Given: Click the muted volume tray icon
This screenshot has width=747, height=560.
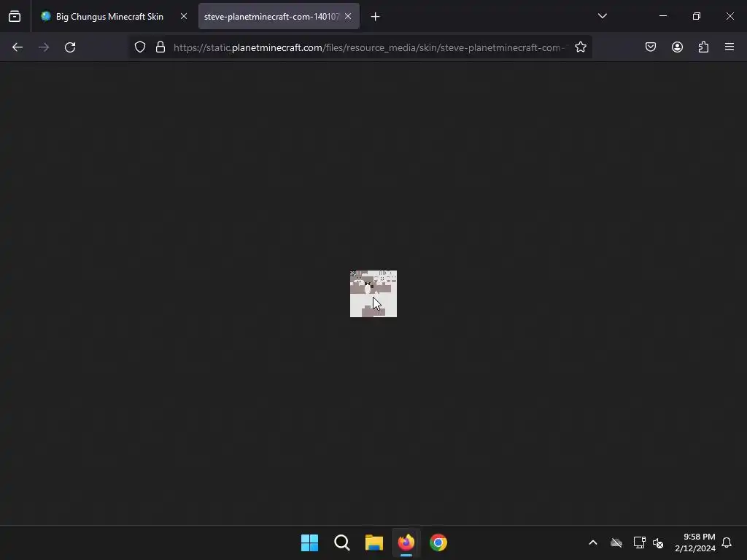Looking at the screenshot, I should pos(659,542).
